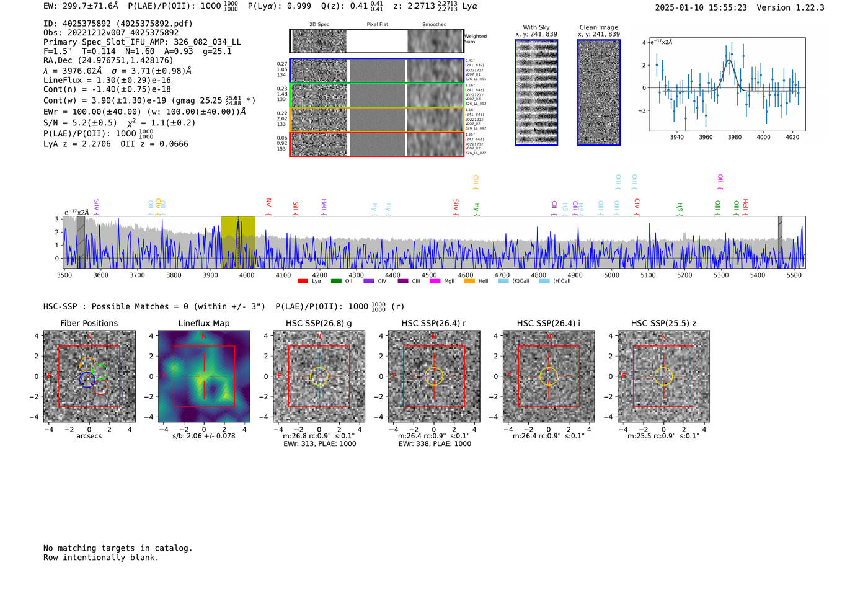The width and height of the screenshot is (868, 591).
Task: Select the HeII orange legend swatch
Action: point(469,281)
